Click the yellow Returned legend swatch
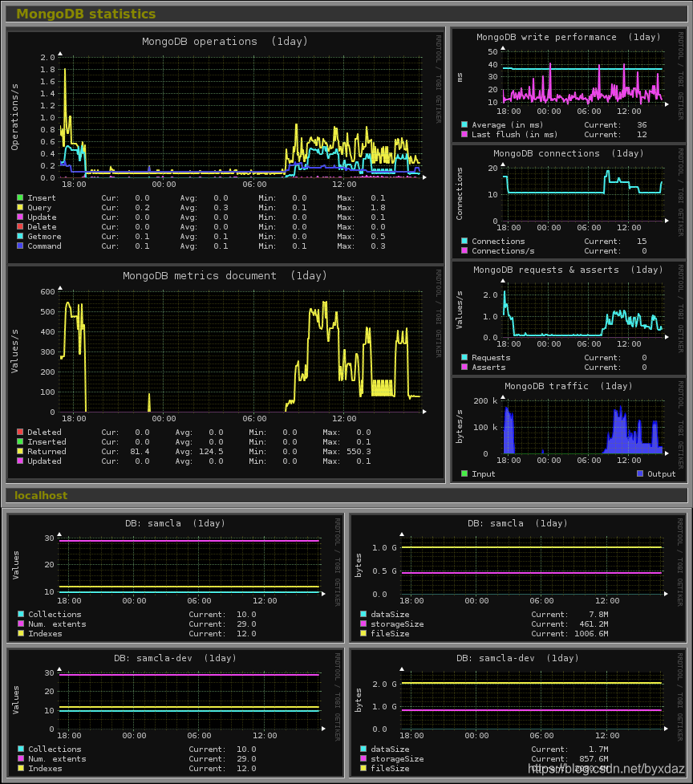This screenshot has height=784, width=693. 20,452
